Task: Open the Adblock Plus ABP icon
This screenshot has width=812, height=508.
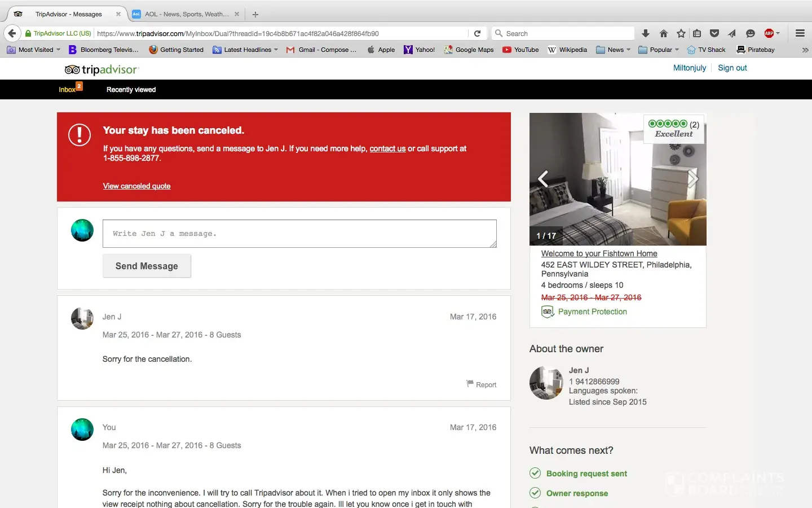Action: [769, 33]
